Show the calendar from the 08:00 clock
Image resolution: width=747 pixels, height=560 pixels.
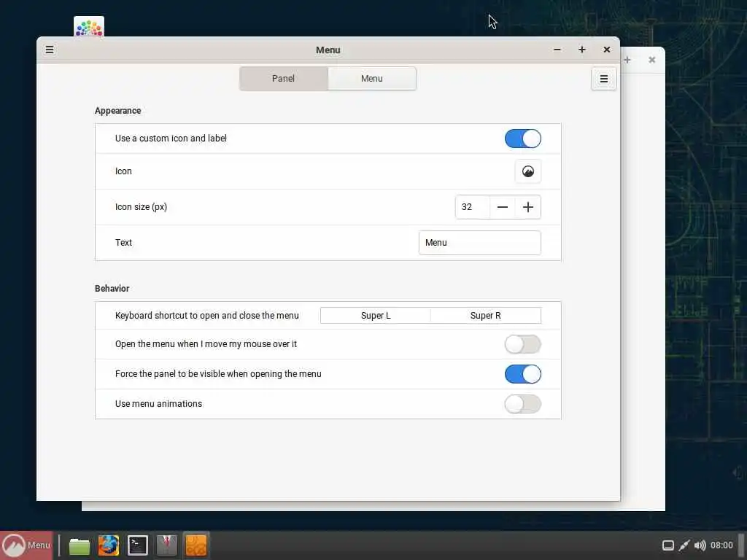click(721, 545)
